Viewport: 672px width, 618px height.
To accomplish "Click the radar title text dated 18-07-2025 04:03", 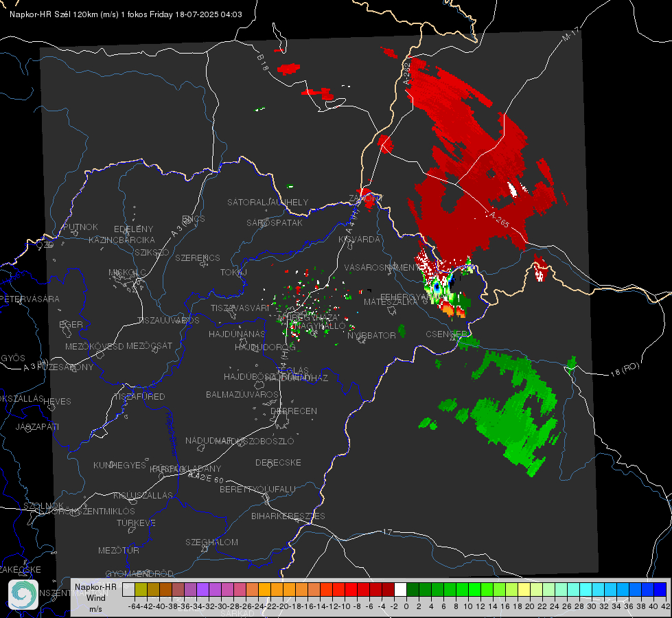I will (x=126, y=14).
